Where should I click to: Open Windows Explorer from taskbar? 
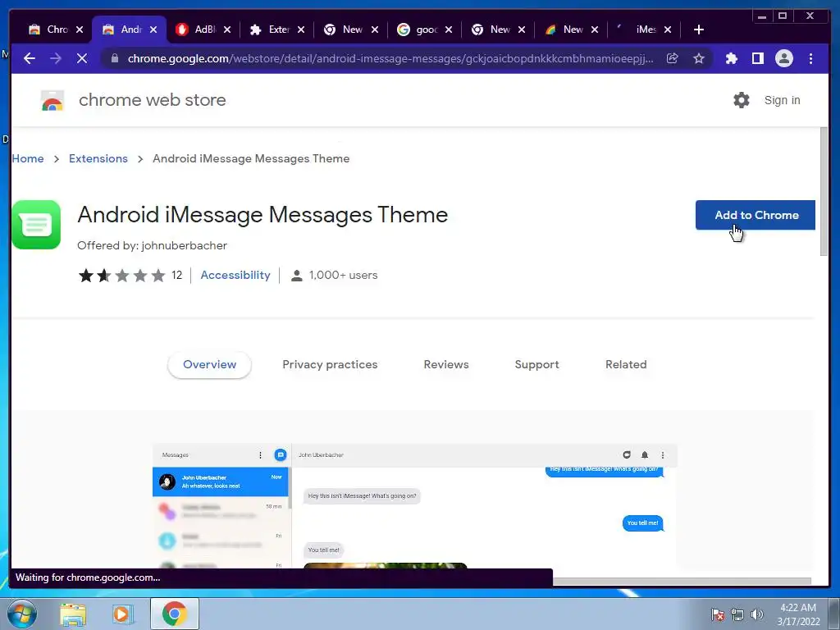[73, 614]
